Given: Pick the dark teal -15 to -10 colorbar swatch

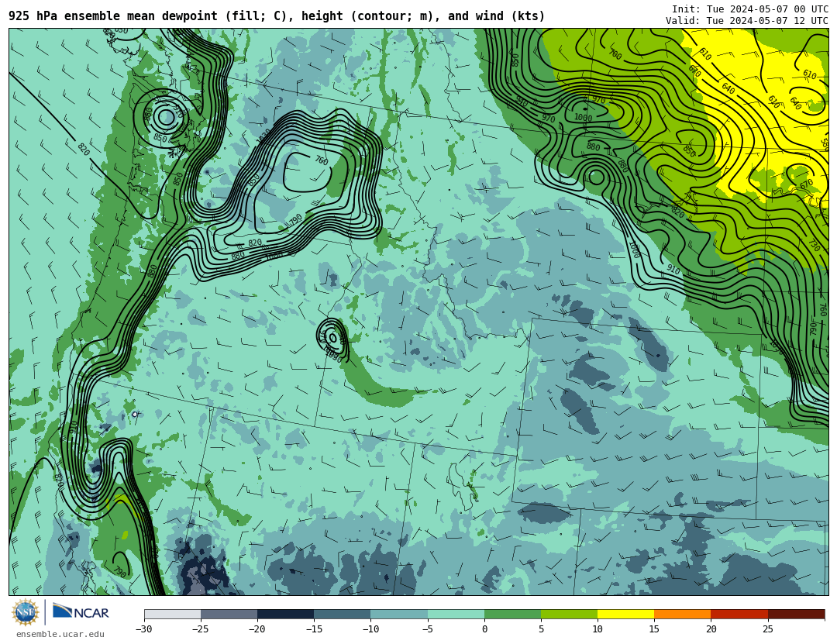Looking at the screenshot, I should (343, 614).
